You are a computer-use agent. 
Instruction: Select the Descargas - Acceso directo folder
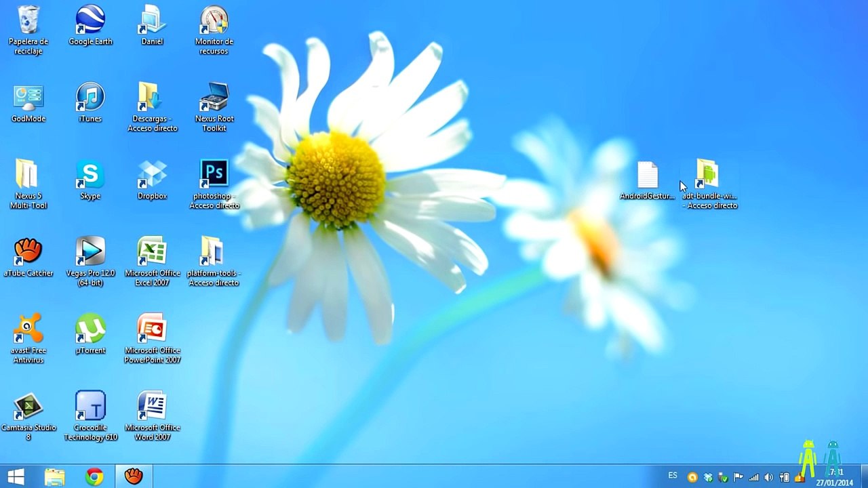[x=152, y=107]
